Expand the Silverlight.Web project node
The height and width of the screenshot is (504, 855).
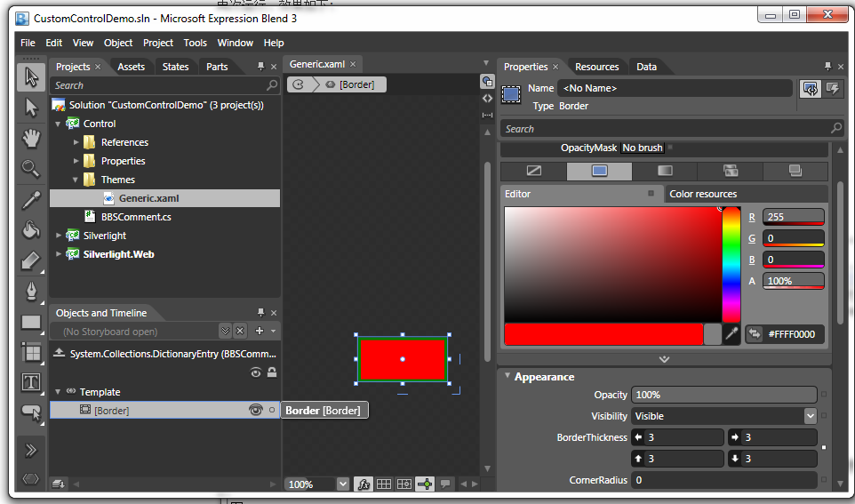pyautogui.click(x=59, y=254)
